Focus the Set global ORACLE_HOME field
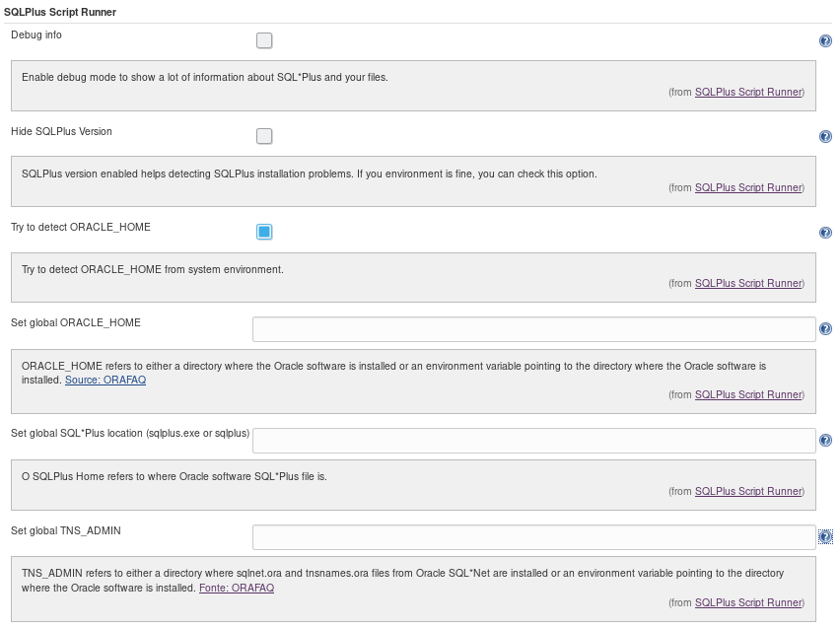 (534, 329)
